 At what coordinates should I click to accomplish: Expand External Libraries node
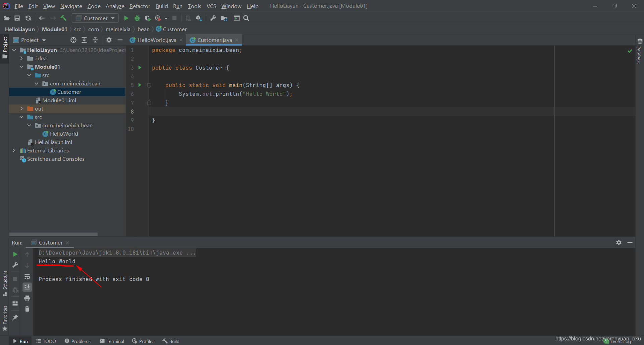point(14,150)
